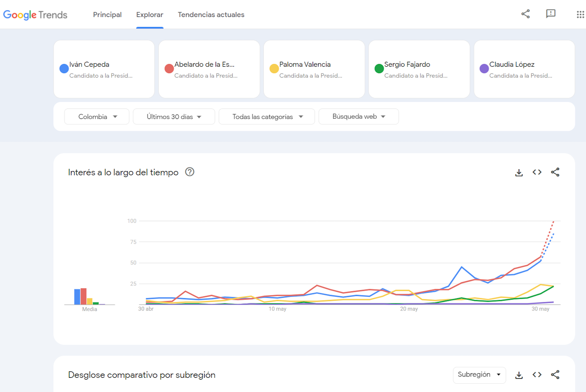
Task: Open the send feedback icon
Action: point(551,14)
